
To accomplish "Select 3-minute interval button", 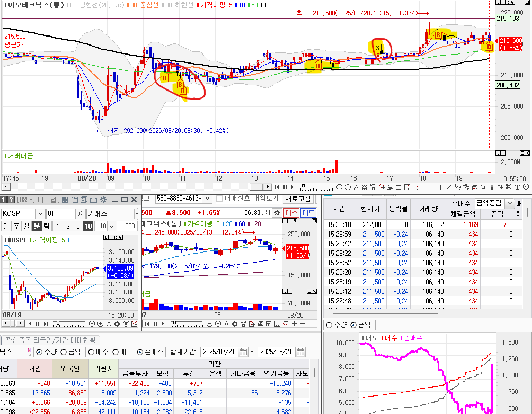I will 68,226.
